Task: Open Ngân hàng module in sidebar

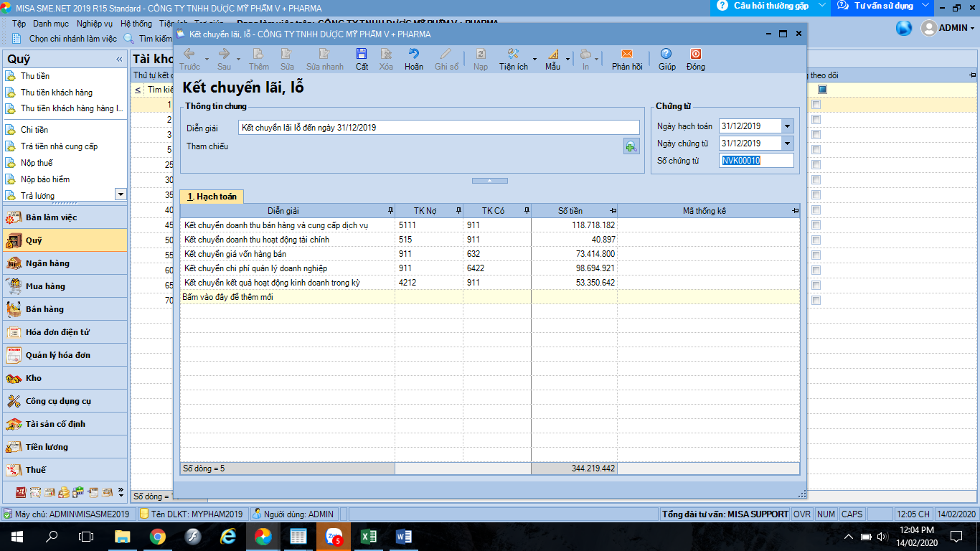Action: (47, 263)
